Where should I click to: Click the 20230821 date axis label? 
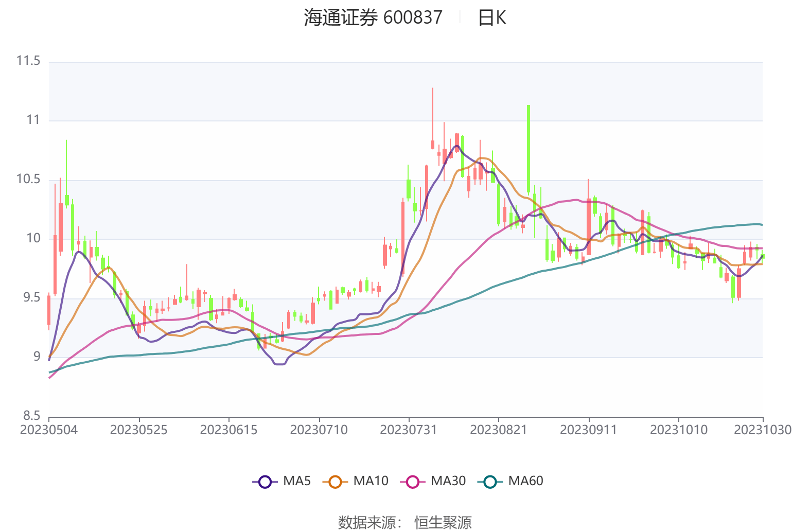click(499, 430)
